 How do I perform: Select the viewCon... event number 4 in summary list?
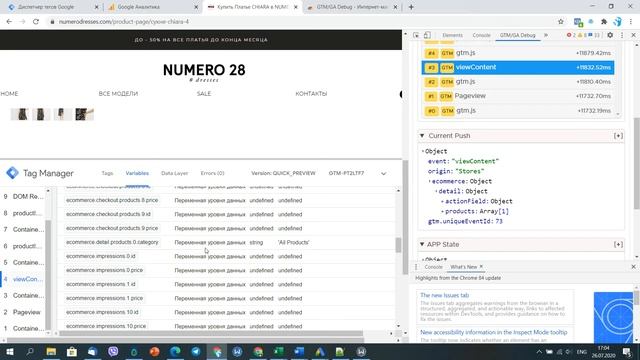click(24, 279)
